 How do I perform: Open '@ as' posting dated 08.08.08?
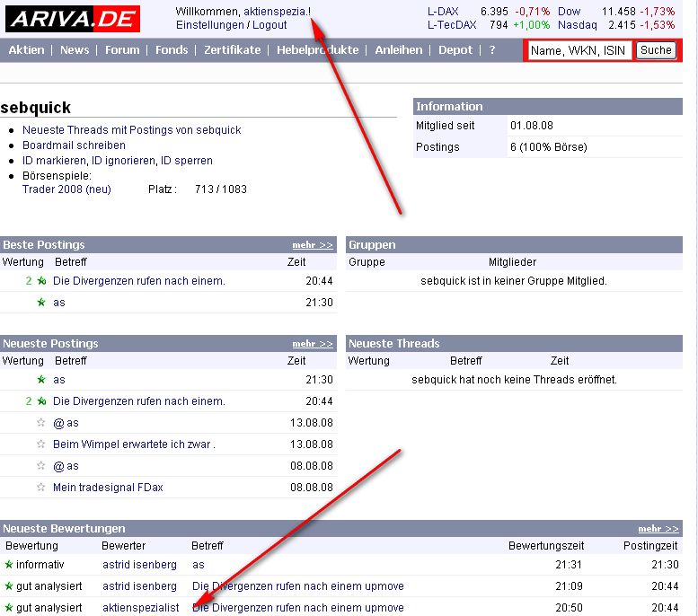point(66,466)
